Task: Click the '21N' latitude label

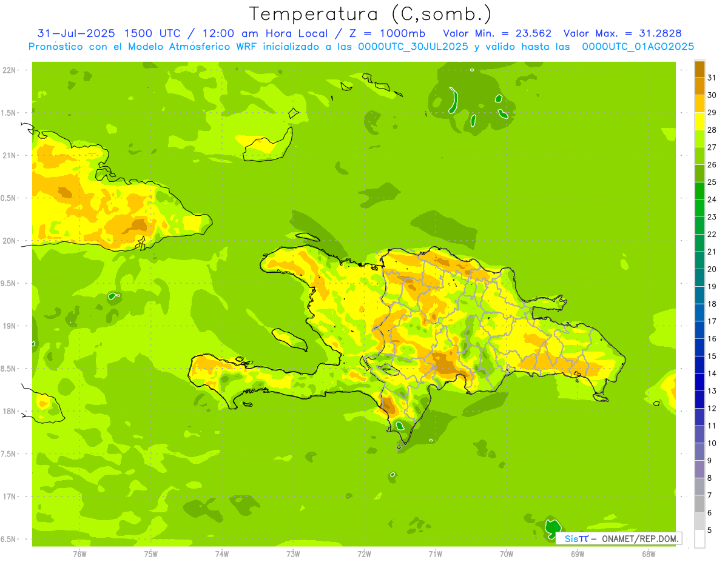Action: (x=9, y=155)
